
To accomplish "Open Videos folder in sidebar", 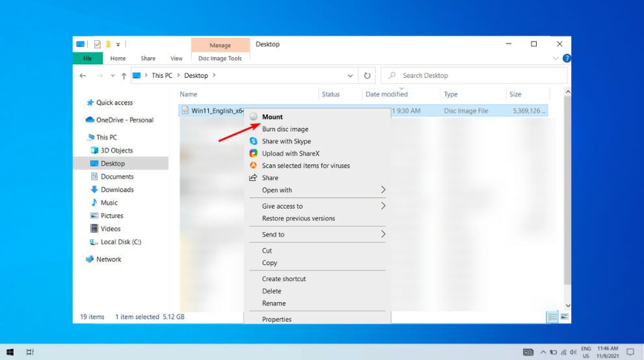I will (x=110, y=229).
